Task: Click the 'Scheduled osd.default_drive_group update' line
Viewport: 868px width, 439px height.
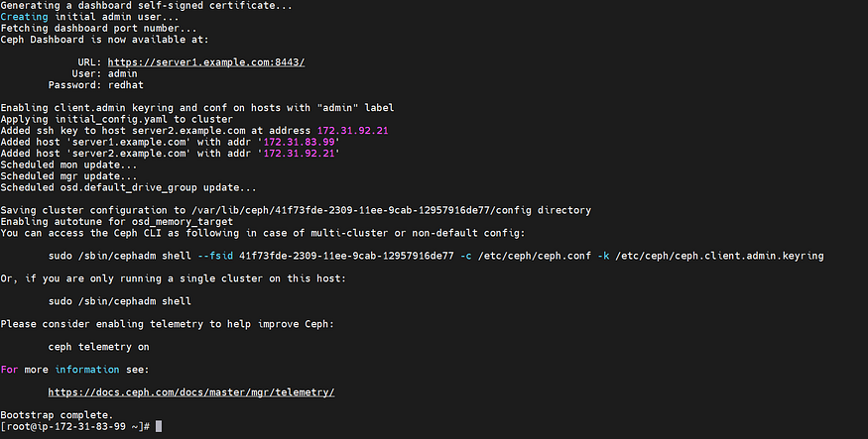Action: tap(128, 187)
